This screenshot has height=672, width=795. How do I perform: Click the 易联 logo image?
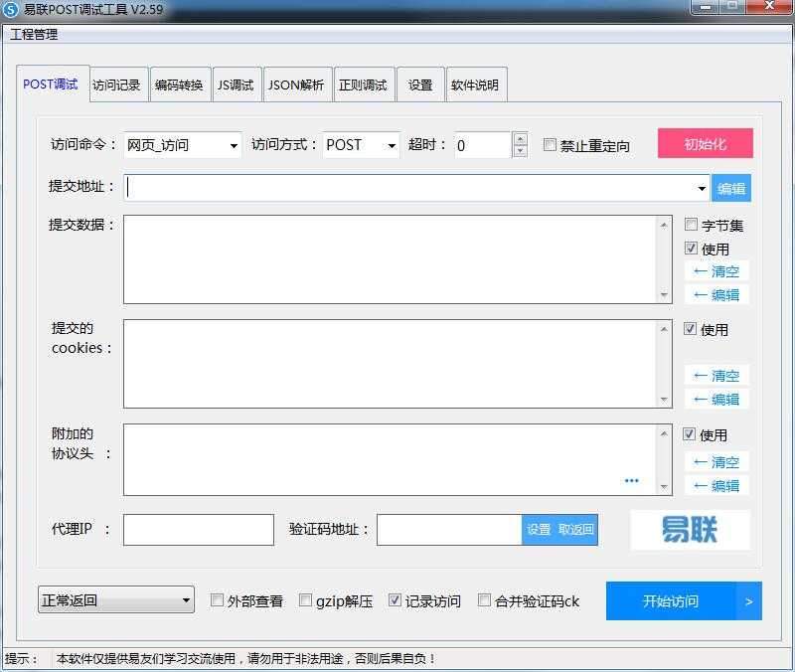[x=689, y=531]
